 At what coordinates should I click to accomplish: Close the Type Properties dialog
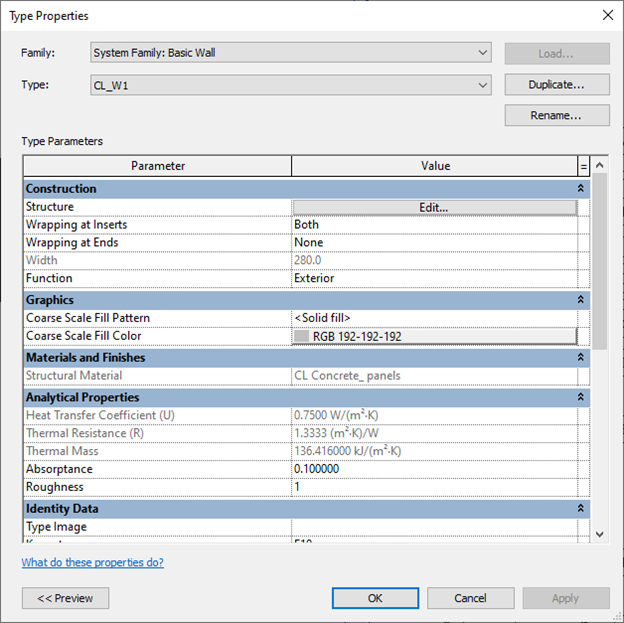click(x=606, y=15)
